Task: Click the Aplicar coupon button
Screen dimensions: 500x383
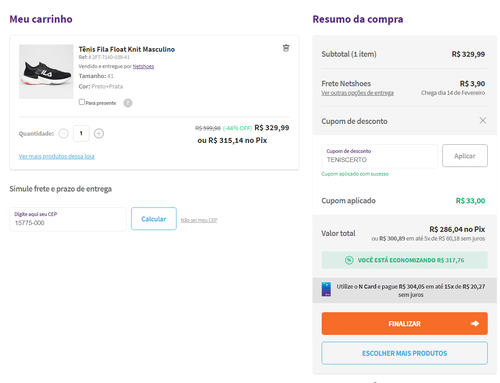Action: [x=465, y=156]
